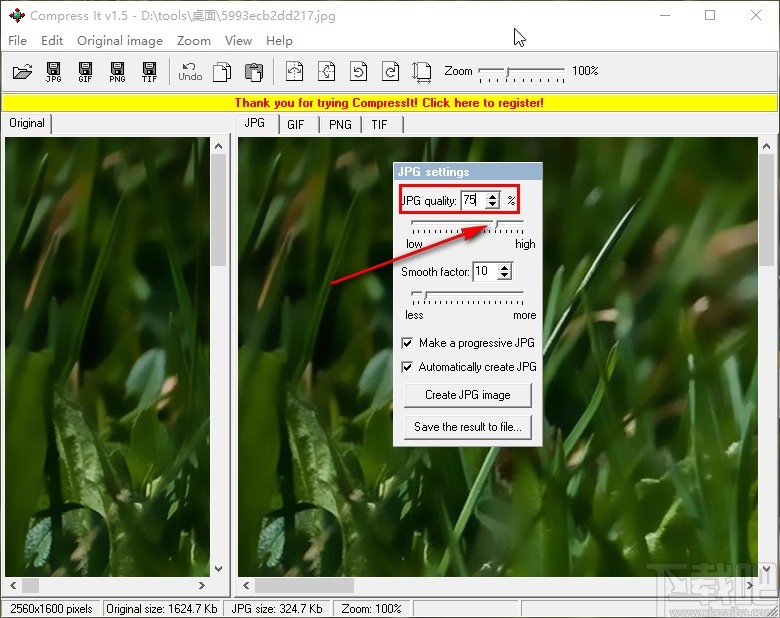Viewport: 780px width, 618px height.
Task: Select the JPG tab
Action: [255, 123]
